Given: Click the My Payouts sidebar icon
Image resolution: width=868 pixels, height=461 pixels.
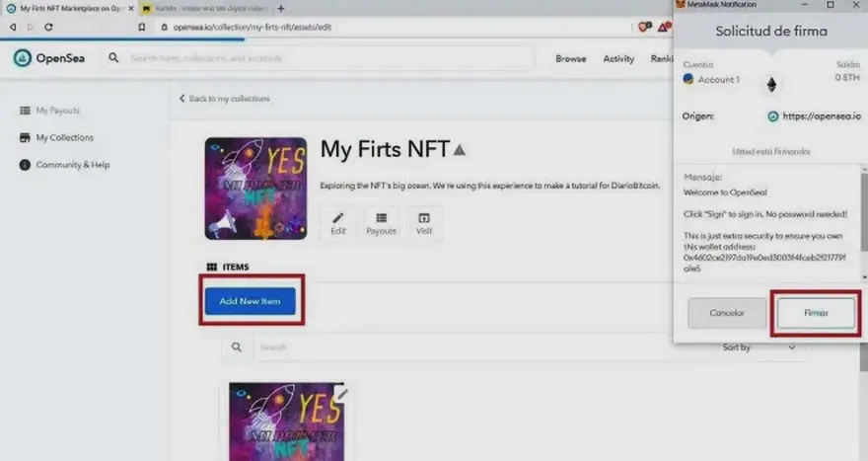Looking at the screenshot, I should click(x=25, y=111).
